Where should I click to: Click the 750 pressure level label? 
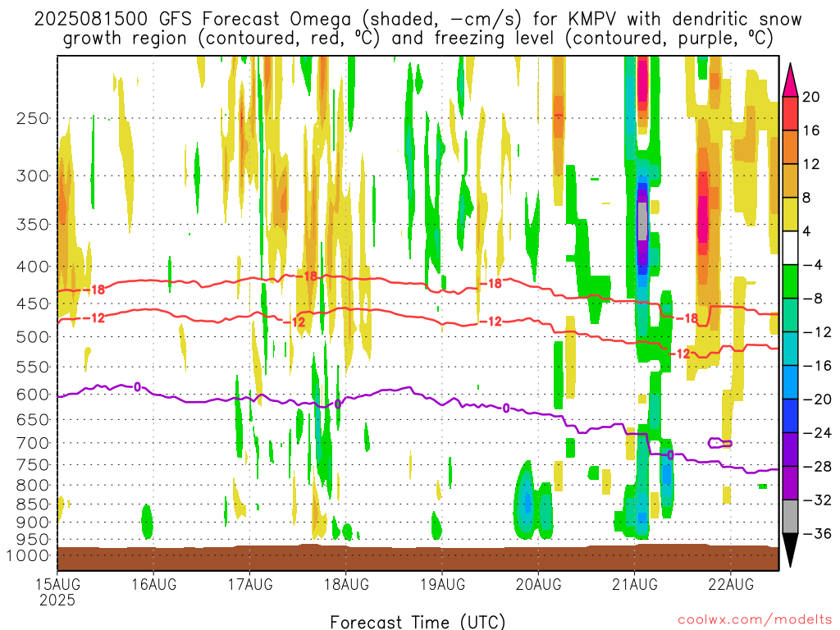(33, 464)
